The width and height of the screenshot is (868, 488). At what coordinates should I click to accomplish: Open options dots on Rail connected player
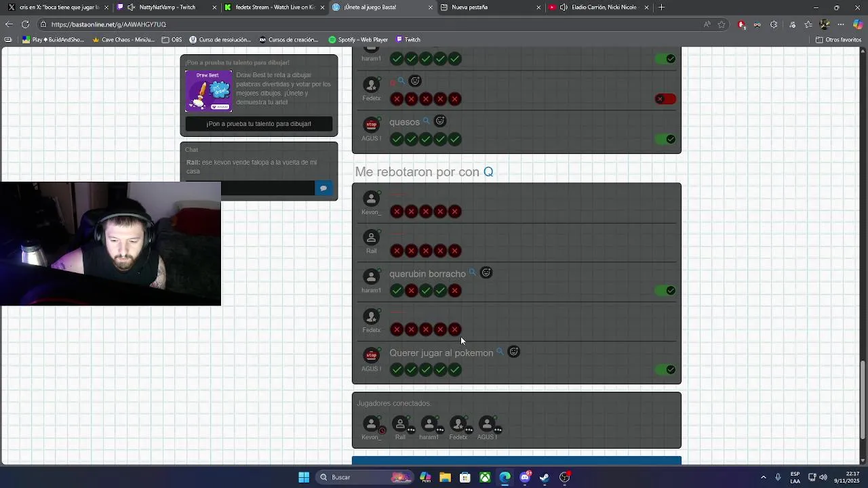tap(411, 430)
